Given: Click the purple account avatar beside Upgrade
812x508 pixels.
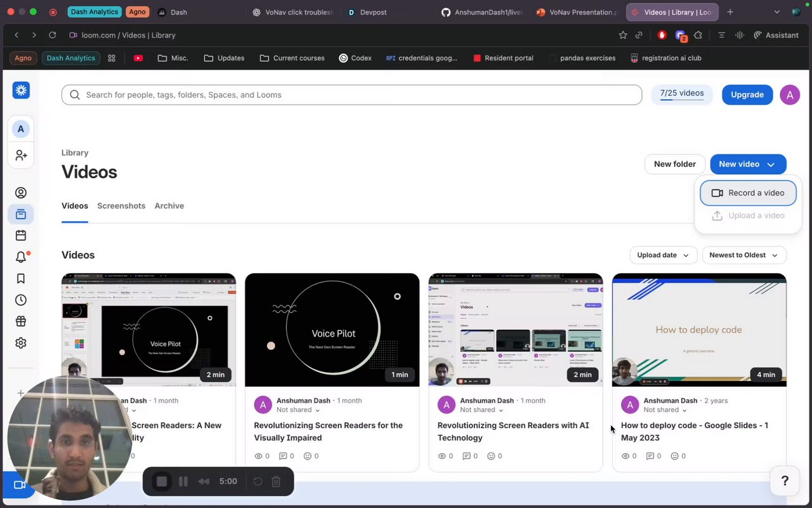Looking at the screenshot, I should click(x=790, y=95).
